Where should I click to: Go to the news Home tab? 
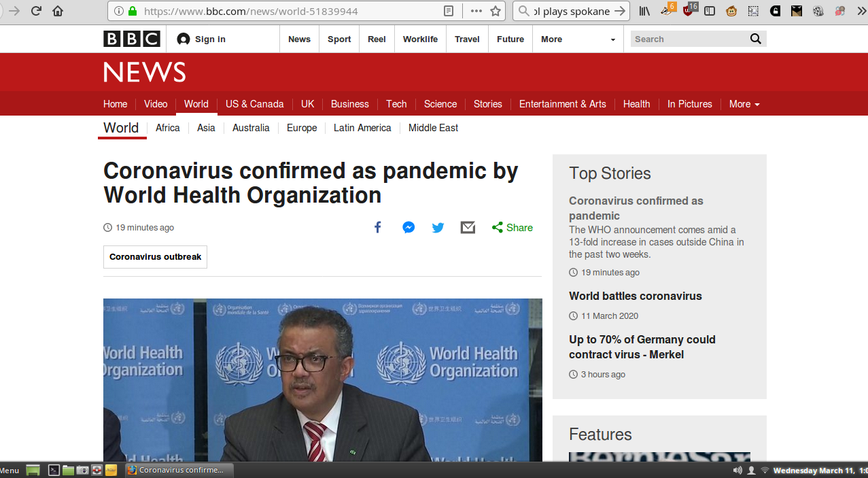115,104
